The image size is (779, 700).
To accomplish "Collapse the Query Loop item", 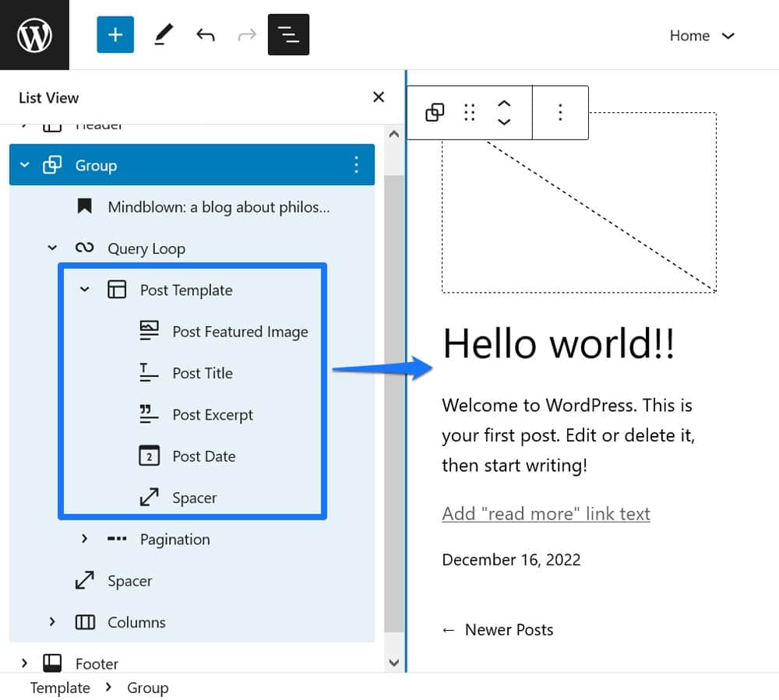I will click(x=52, y=248).
